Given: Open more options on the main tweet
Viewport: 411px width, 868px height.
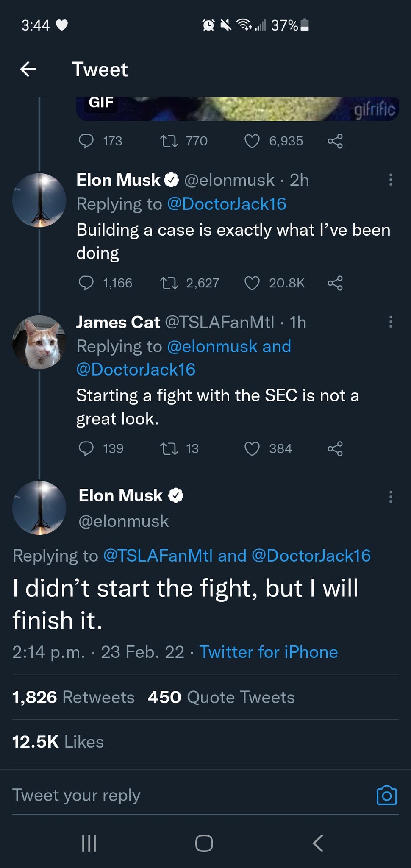Looking at the screenshot, I should 390,496.
